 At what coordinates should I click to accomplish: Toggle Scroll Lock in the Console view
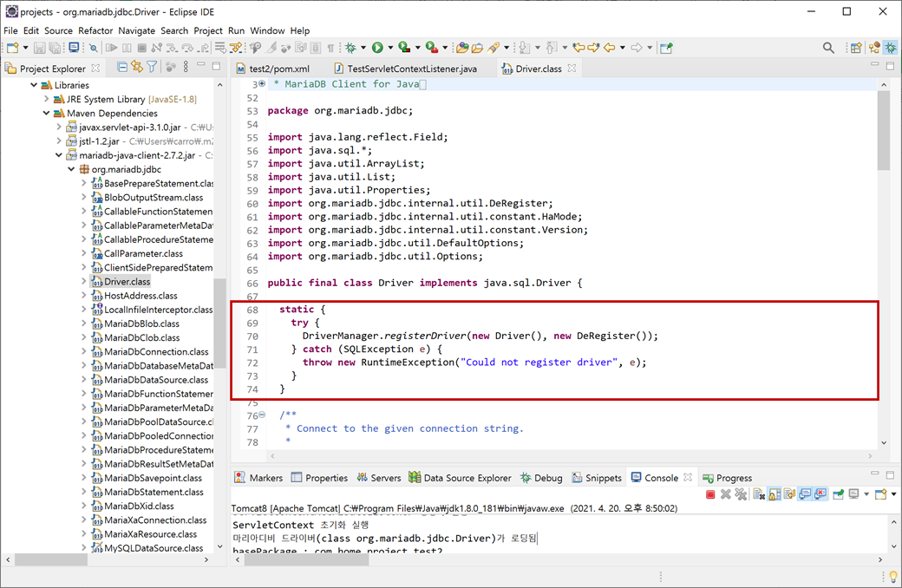click(x=774, y=493)
